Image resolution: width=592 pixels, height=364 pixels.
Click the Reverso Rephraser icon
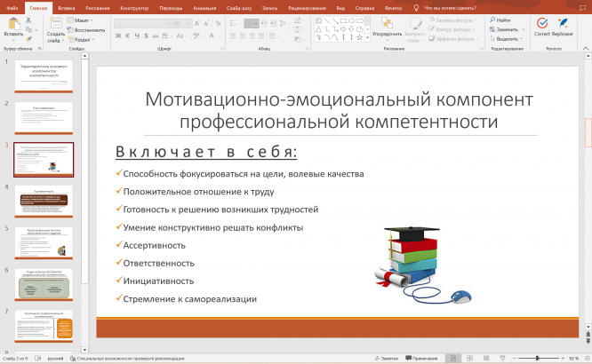click(562, 22)
